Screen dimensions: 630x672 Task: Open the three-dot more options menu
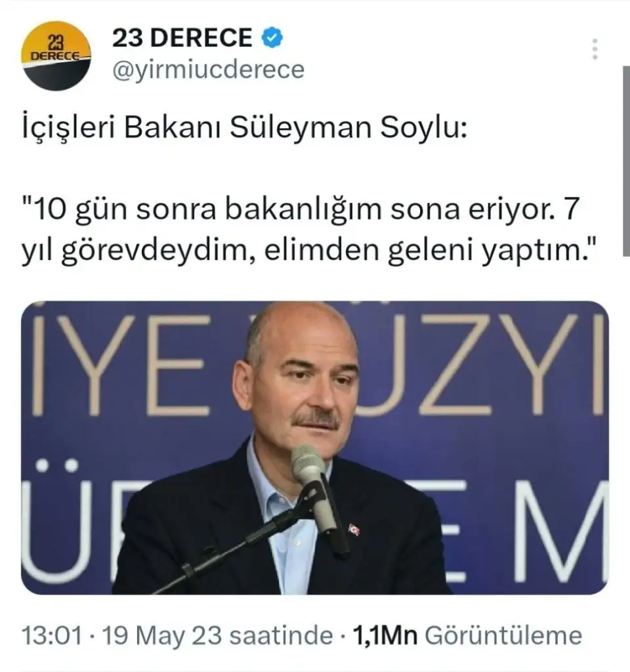[595, 49]
